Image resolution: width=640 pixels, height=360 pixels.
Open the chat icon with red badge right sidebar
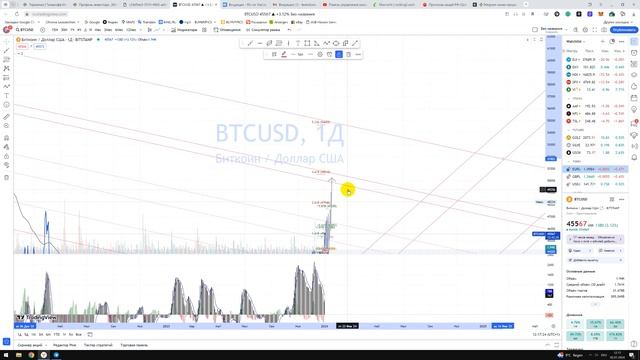tap(634, 122)
